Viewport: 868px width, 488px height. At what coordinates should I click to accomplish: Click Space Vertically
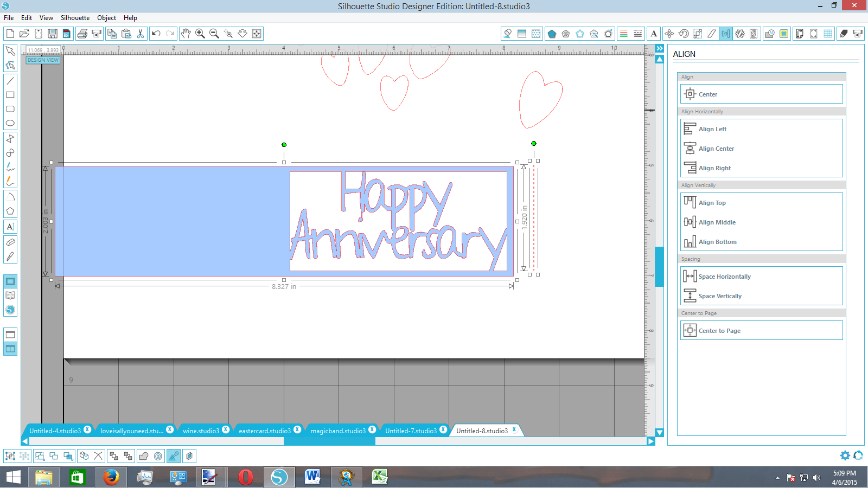[x=762, y=296]
